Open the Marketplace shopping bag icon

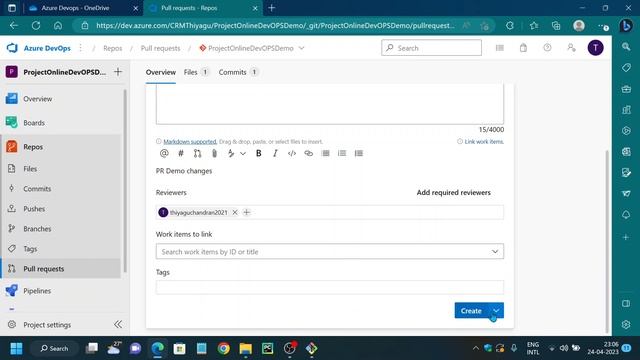click(523, 48)
